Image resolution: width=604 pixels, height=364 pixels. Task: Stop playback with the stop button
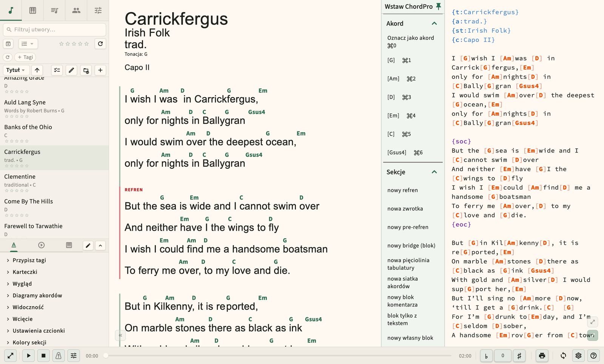tap(43, 356)
